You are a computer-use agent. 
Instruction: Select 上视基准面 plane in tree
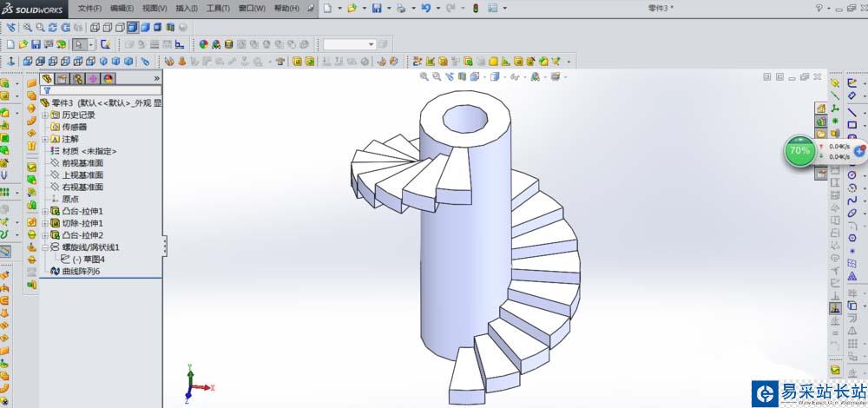[x=82, y=175]
